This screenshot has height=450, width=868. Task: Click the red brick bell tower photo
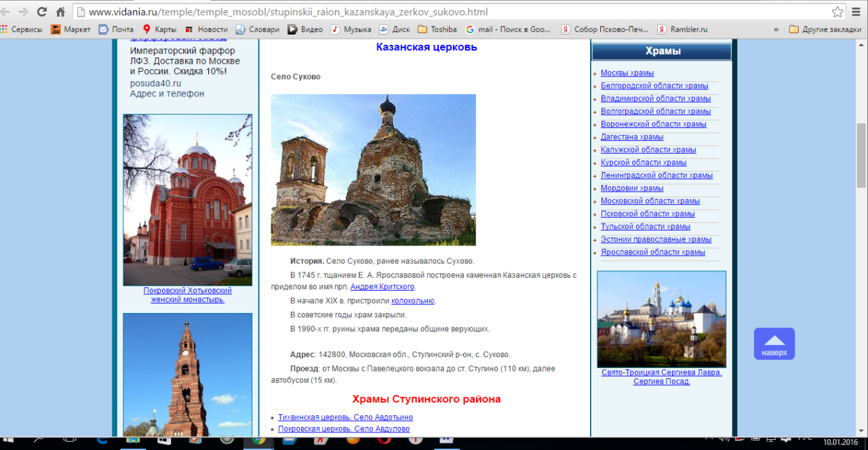tap(187, 375)
